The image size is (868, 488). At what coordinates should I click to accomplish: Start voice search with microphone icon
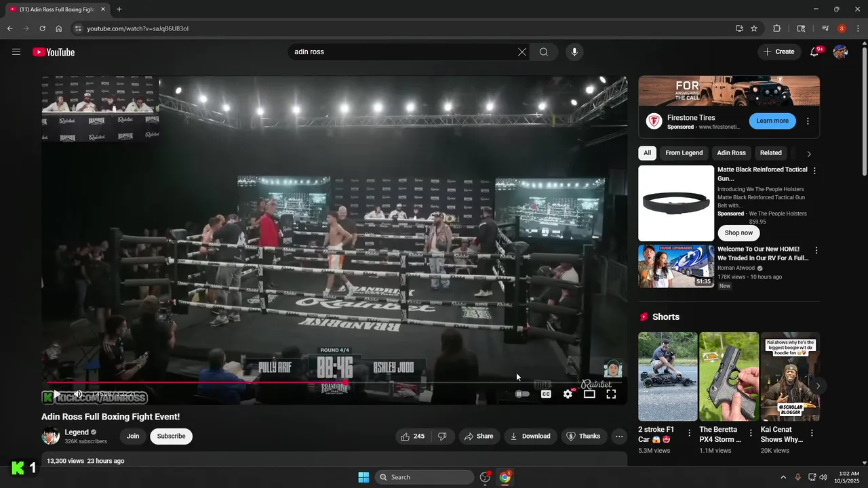(x=574, y=52)
